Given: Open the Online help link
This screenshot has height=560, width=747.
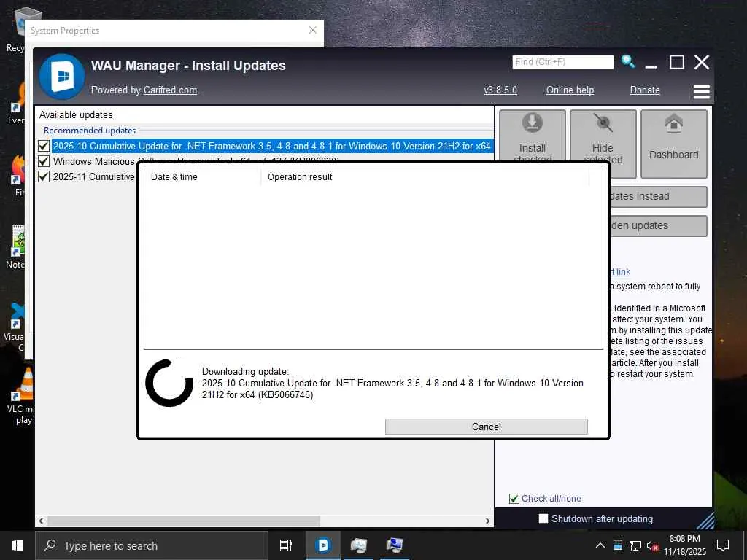Looking at the screenshot, I should click(x=570, y=90).
